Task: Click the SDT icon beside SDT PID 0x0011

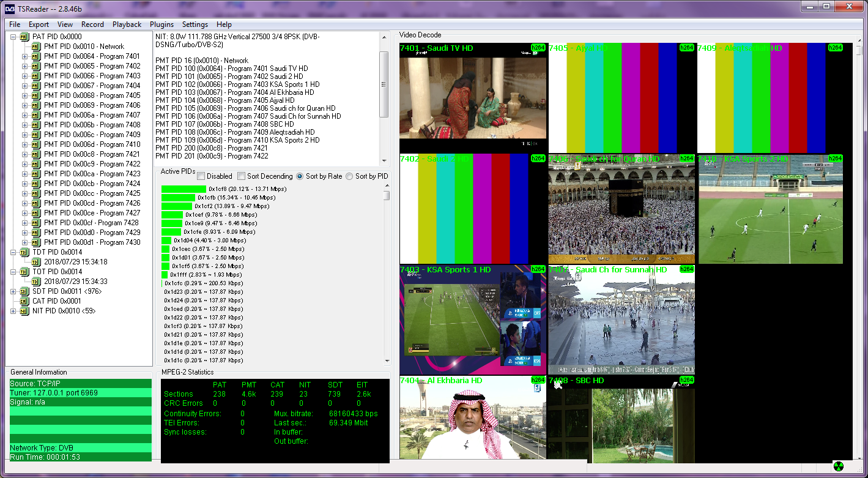Action: coord(24,291)
